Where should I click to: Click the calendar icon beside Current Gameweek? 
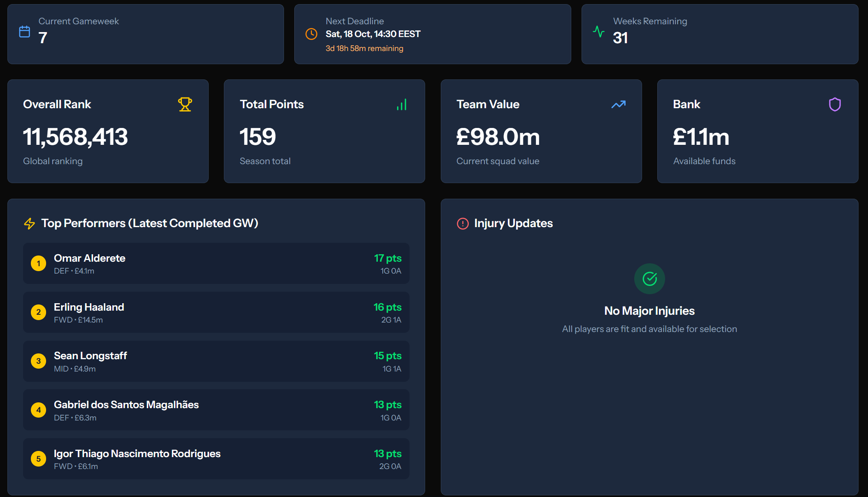[25, 32]
